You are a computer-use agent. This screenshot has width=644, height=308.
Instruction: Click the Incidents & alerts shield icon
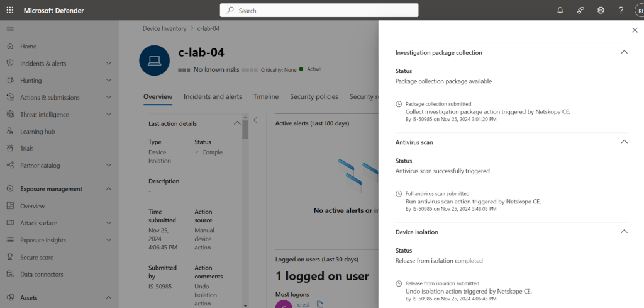click(x=10, y=64)
